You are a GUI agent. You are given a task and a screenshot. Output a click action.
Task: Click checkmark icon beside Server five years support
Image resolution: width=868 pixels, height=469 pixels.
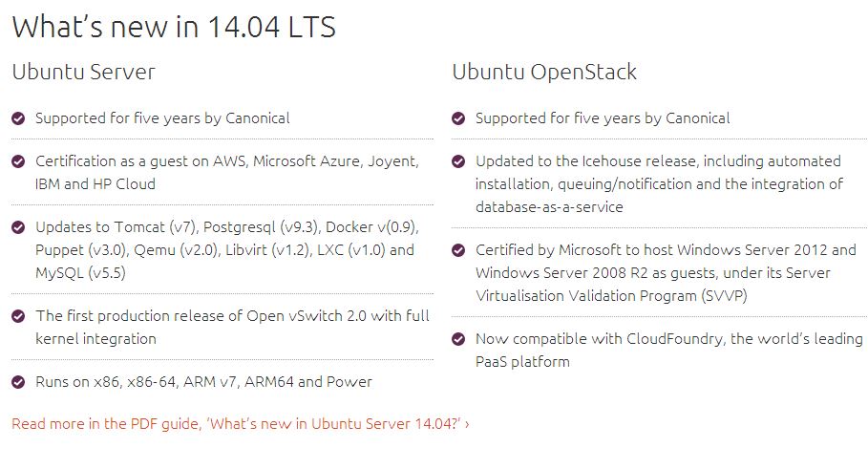pyautogui.click(x=18, y=118)
